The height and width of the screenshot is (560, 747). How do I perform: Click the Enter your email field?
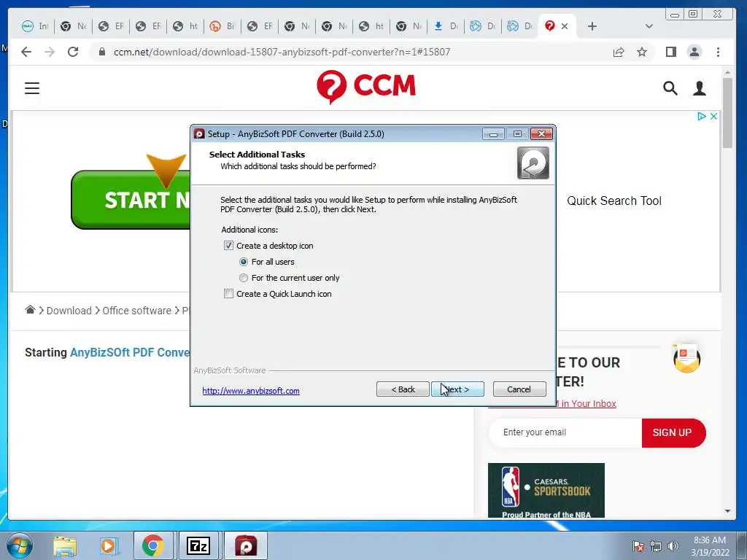point(565,433)
